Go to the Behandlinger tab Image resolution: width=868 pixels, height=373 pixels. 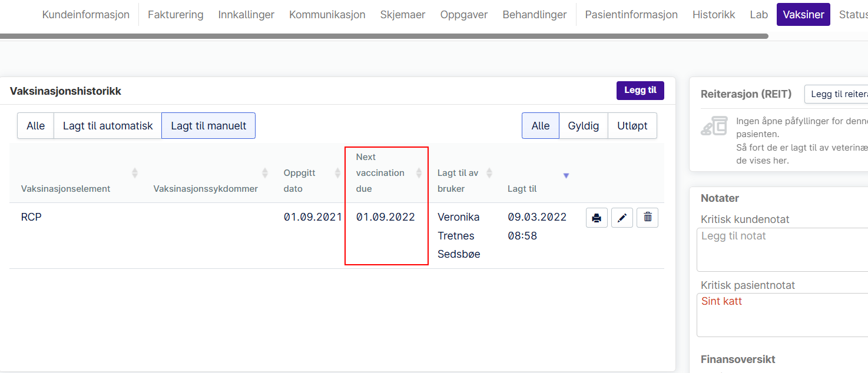tap(535, 15)
